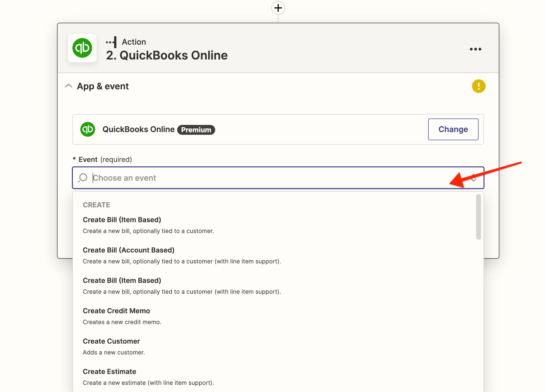Toggle the event dropdown arrows
The height and width of the screenshot is (392, 546).
(473, 178)
